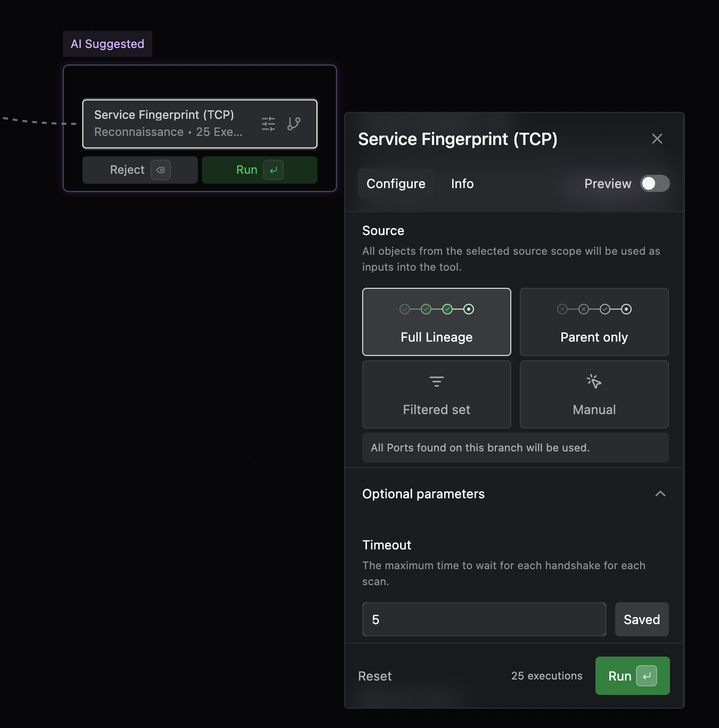Click the Reset link in footer
The image size is (719, 728).
click(x=375, y=676)
